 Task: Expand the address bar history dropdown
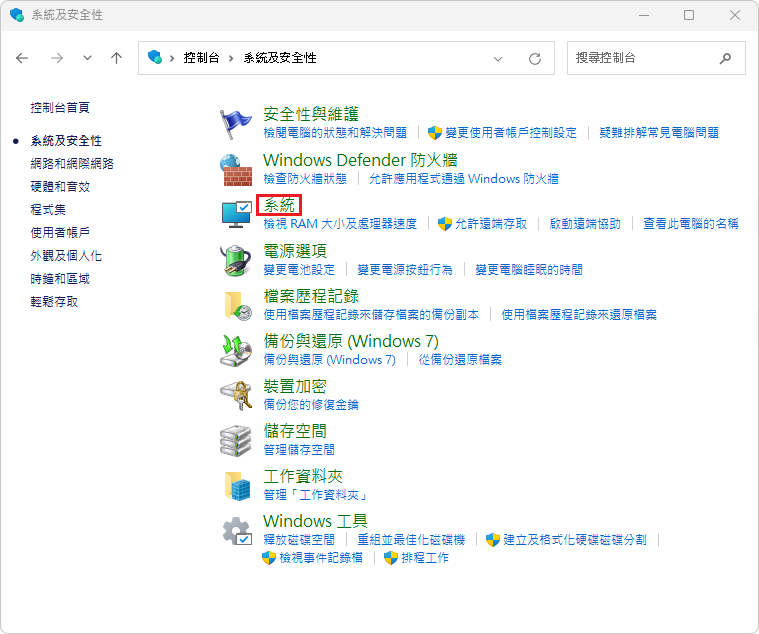pyautogui.click(x=499, y=58)
